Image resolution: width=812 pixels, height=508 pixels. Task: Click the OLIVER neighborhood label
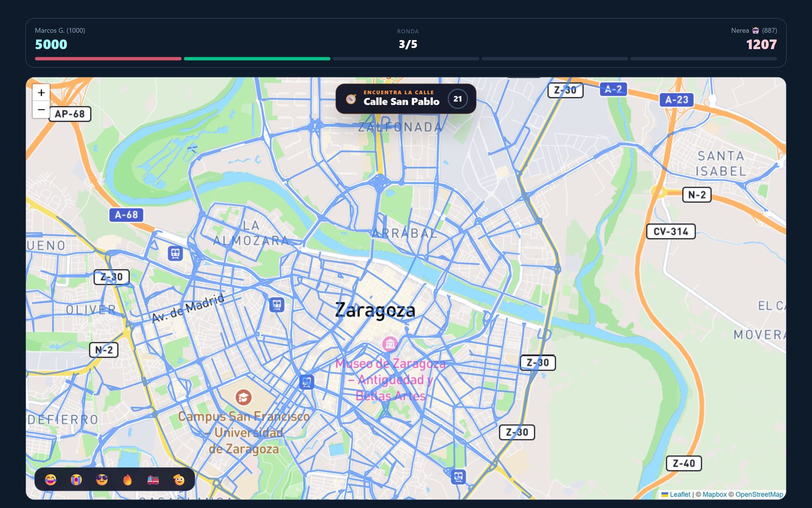pos(91,309)
